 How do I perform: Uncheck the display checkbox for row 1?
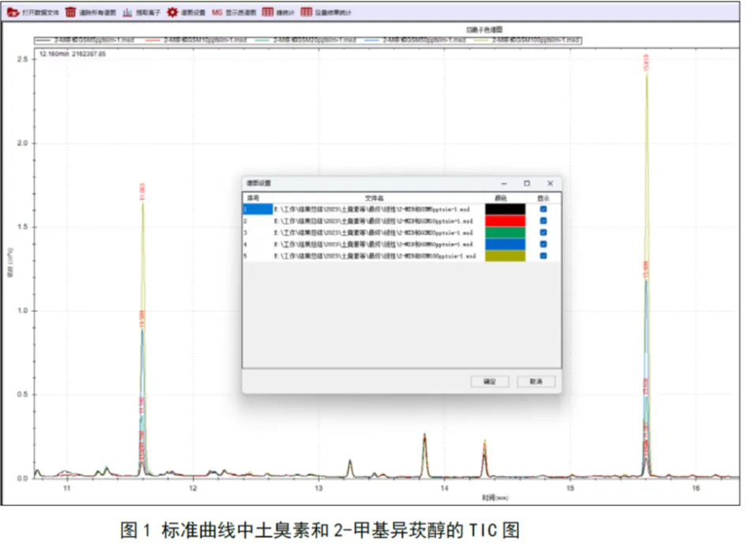point(543,209)
